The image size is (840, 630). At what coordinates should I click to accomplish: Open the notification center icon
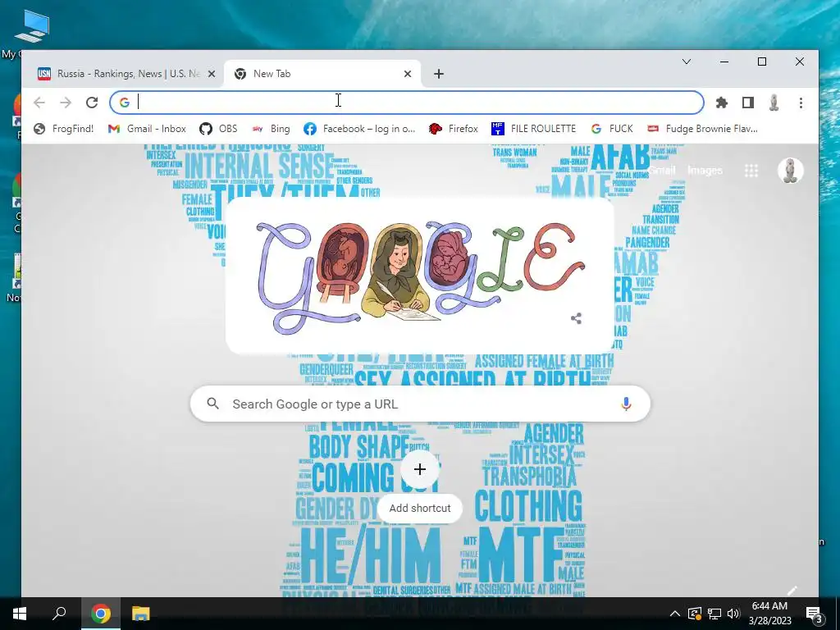pyautogui.click(x=814, y=614)
